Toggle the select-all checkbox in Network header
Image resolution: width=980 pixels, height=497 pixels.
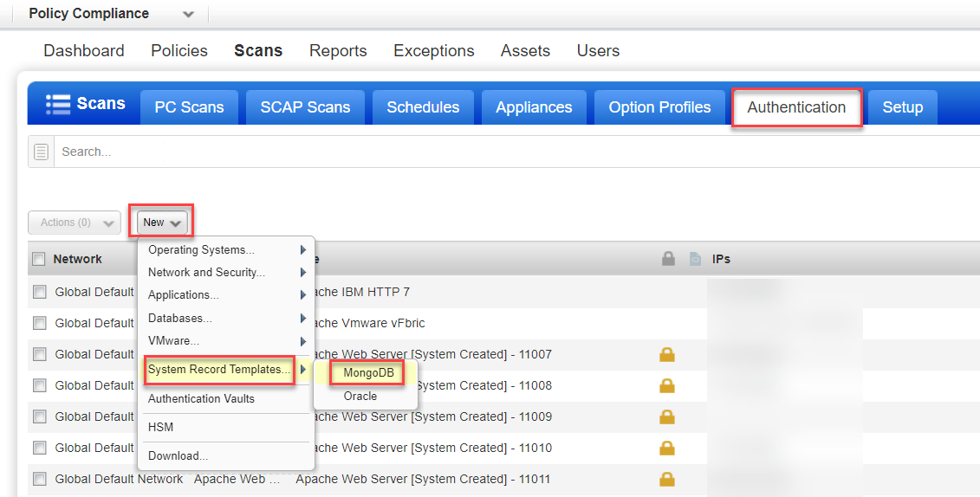click(39, 259)
